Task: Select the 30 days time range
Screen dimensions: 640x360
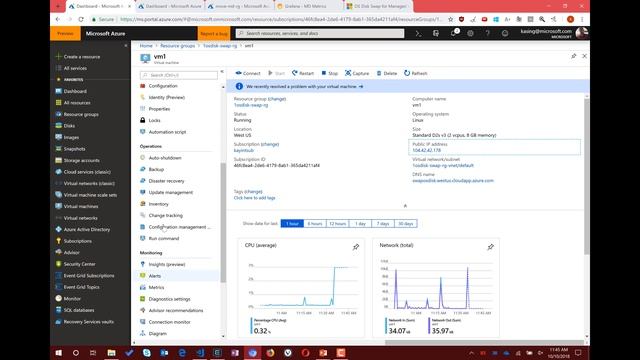Action: [x=406, y=224]
